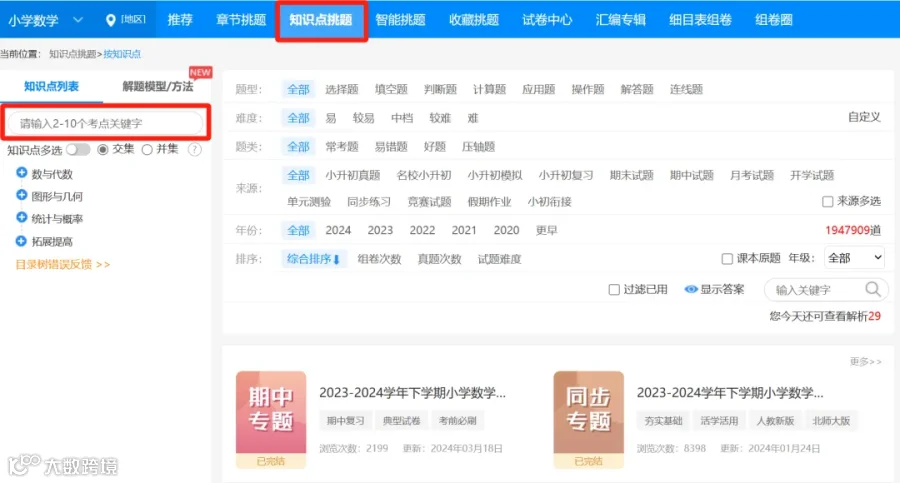900x483 pixels.
Task: Select category 压轴题
Action: pos(478,147)
